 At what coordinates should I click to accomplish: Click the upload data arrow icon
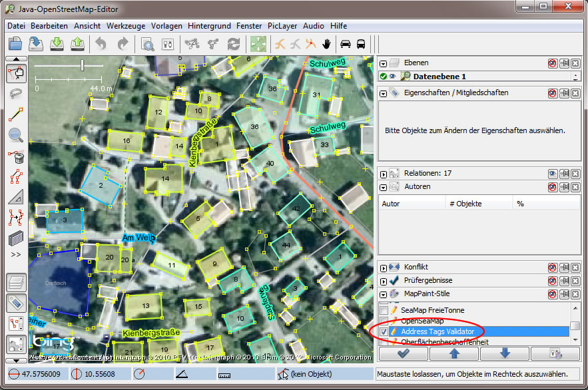point(78,44)
